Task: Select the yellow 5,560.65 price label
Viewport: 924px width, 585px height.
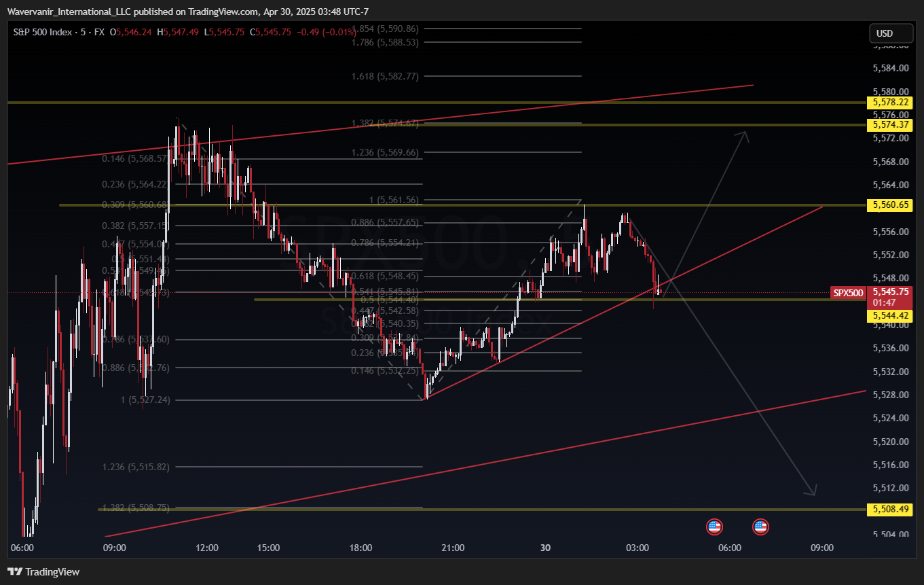Action: [x=890, y=205]
